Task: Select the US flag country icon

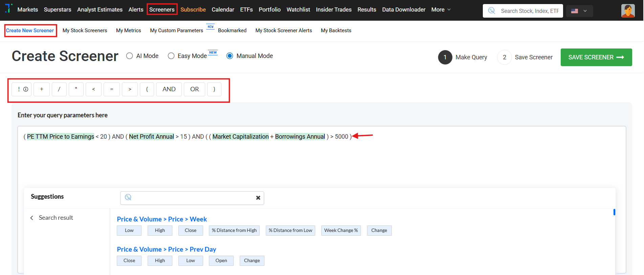Action: pyautogui.click(x=575, y=11)
